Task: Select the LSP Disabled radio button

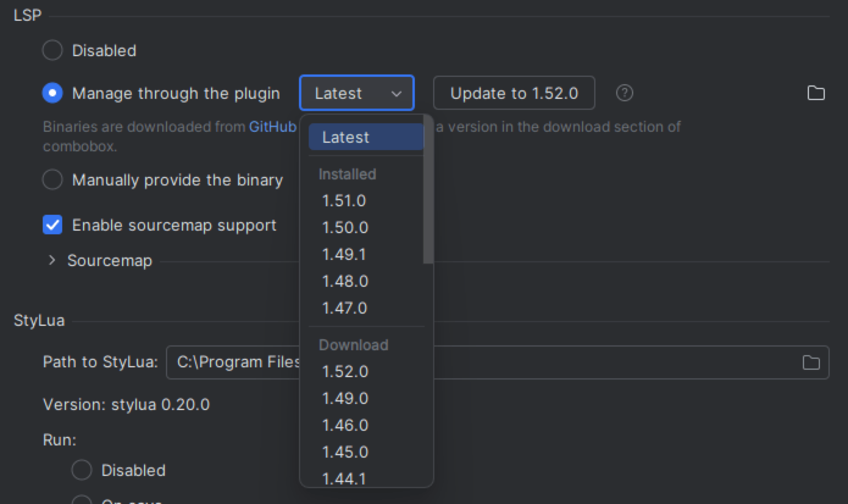Action: coord(52,51)
